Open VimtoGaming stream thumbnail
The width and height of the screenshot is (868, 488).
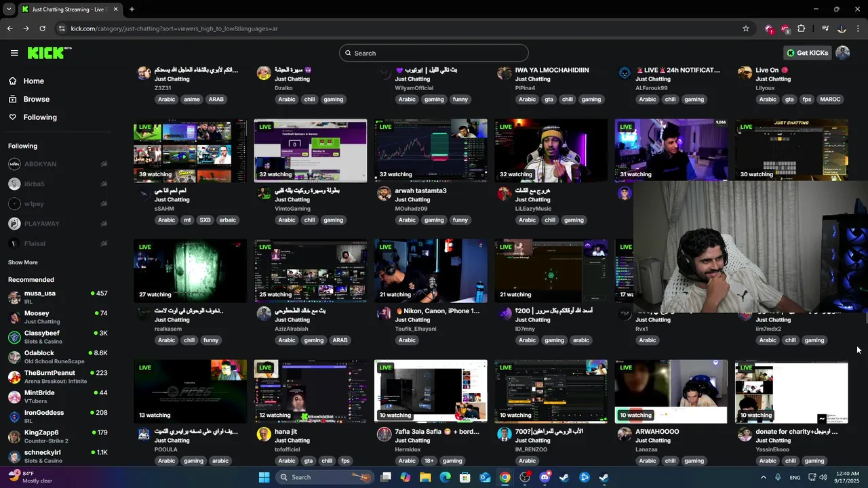click(x=311, y=150)
